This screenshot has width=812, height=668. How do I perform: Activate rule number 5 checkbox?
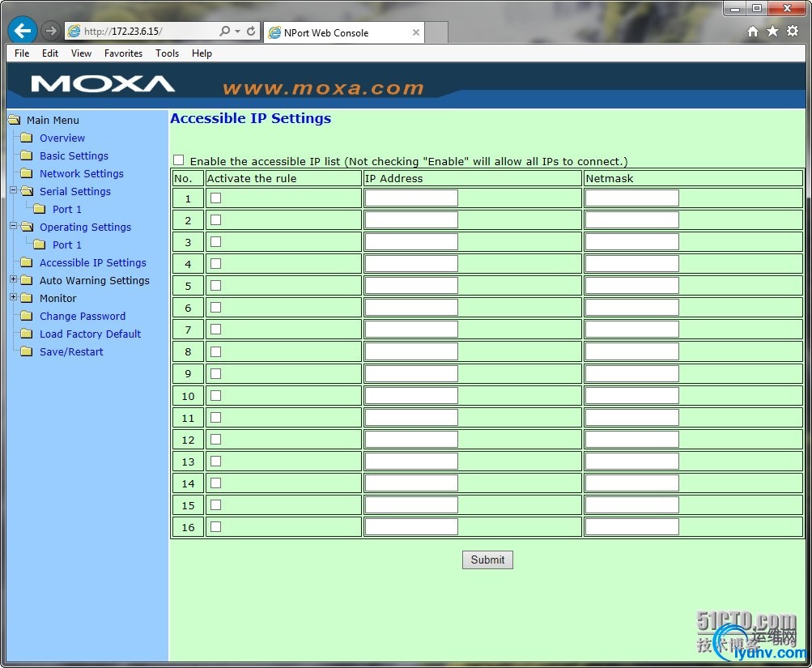[x=216, y=285]
